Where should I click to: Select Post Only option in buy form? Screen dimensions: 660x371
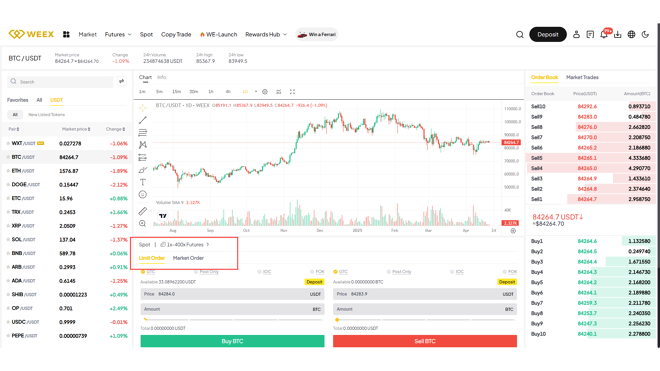(x=206, y=272)
